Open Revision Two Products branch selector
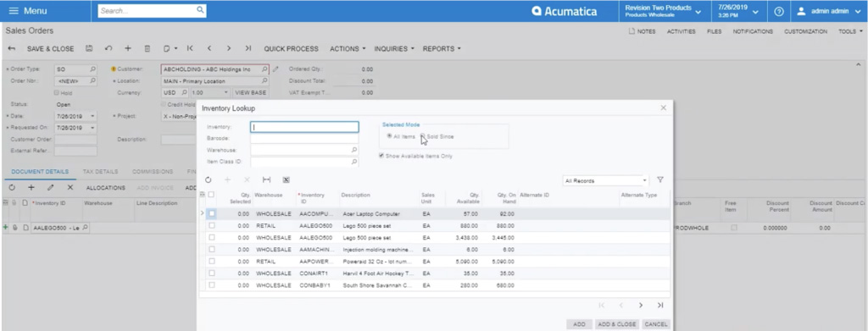 [x=663, y=11]
